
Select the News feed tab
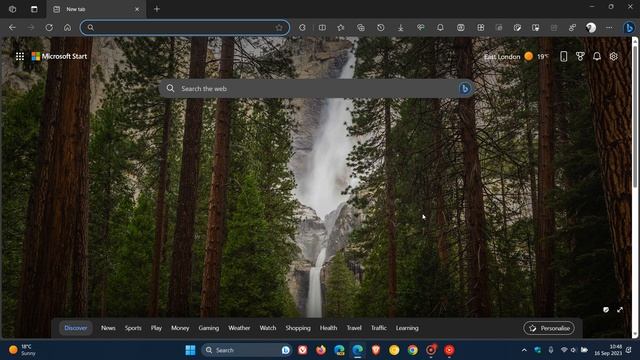coord(108,328)
